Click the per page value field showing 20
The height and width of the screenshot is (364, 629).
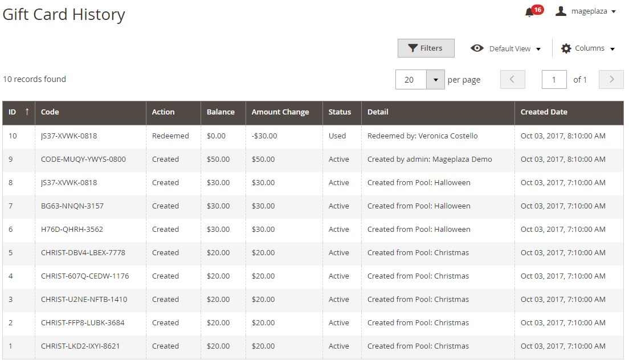[411, 80]
